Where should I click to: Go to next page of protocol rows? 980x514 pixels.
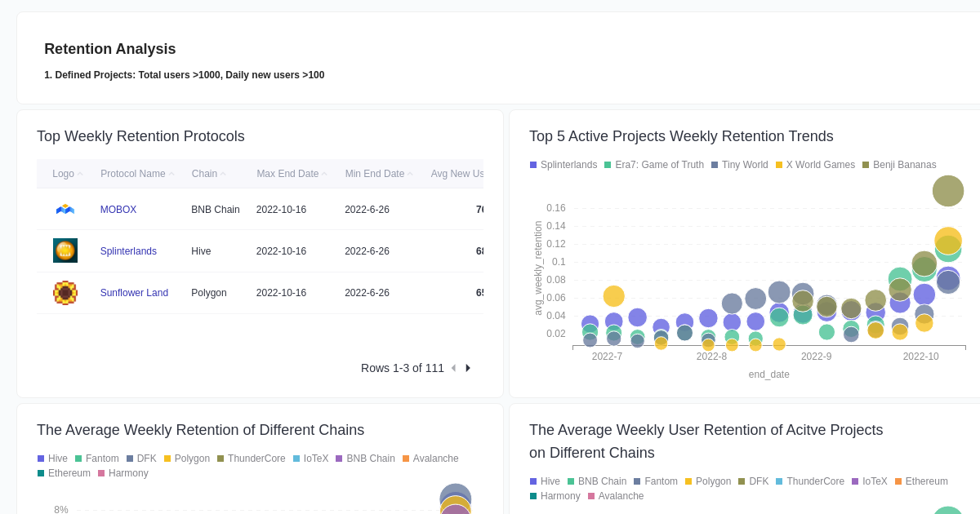468,368
